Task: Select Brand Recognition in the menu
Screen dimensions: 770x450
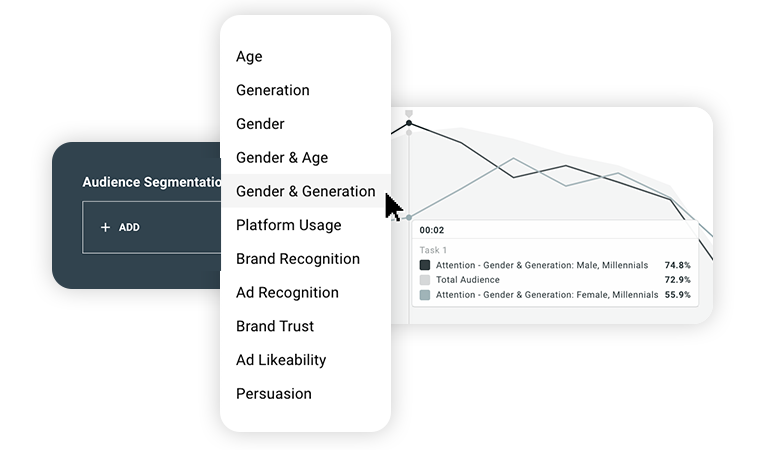Action: click(297, 259)
